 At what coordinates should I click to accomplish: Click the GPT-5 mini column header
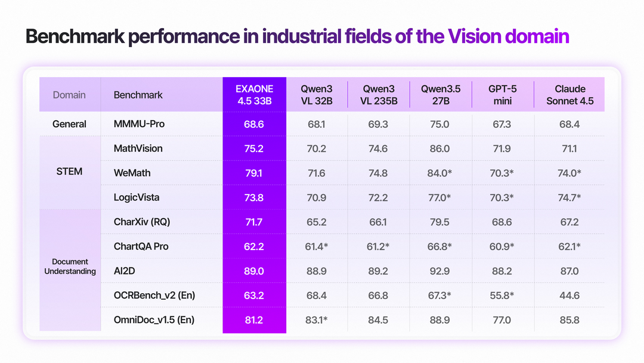pyautogui.click(x=503, y=95)
